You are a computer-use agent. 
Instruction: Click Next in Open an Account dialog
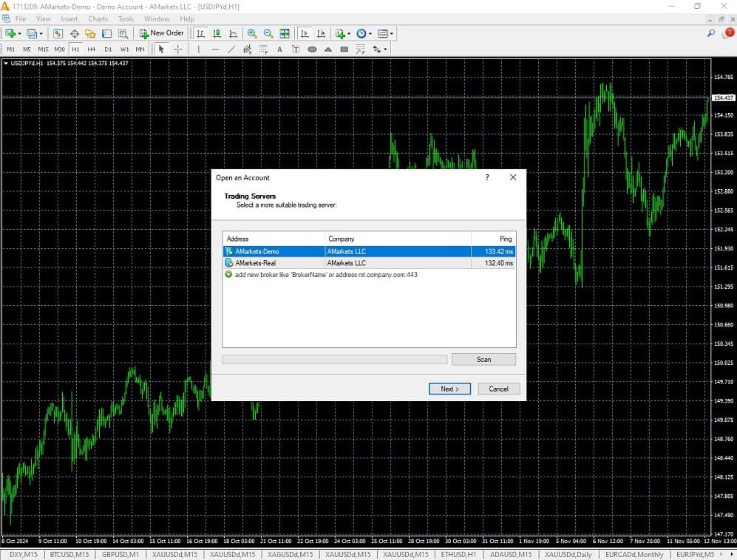449,389
